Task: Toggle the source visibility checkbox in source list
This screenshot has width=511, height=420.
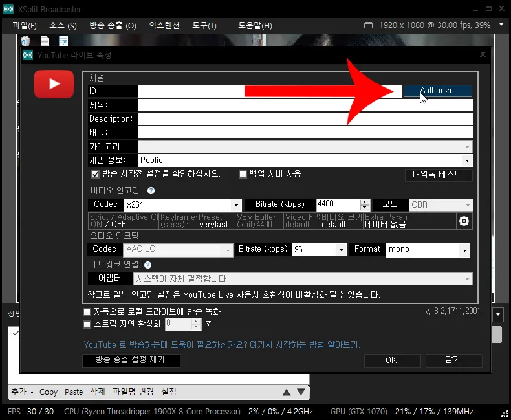Action: coord(16,333)
